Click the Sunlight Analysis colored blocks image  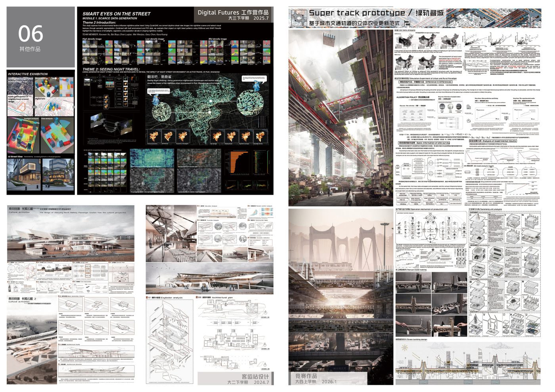pos(23,135)
